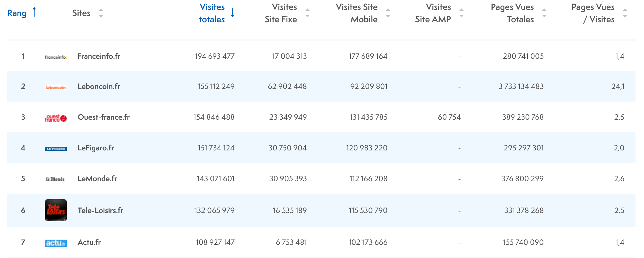
Task: Select pages per visit value 24,1
Action: (x=618, y=86)
